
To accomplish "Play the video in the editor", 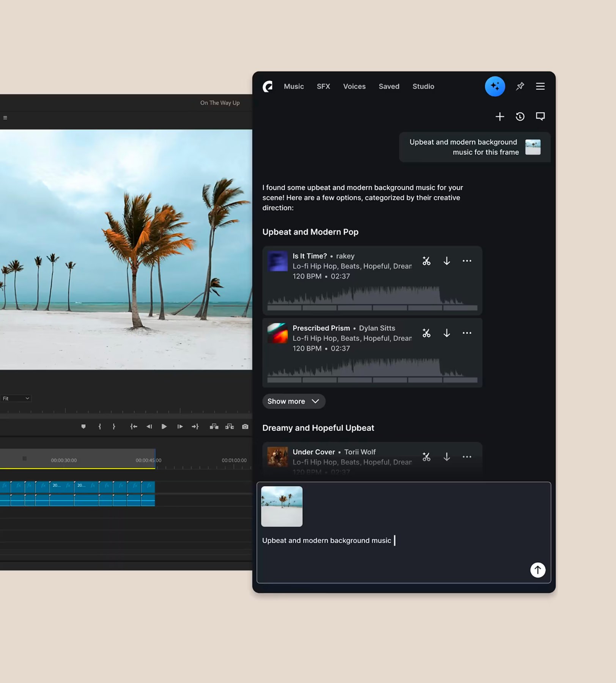I will coord(164,427).
